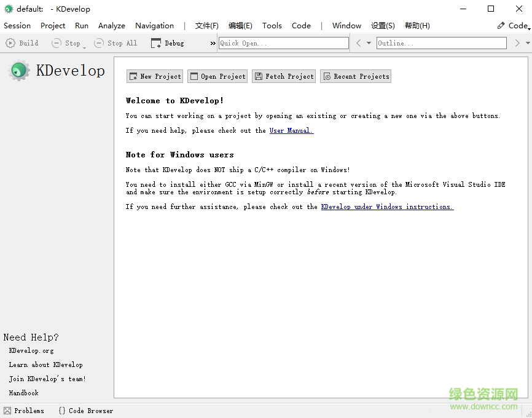Click the Fetch Project button
The height and width of the screenshot is (418, 532).
click(284, 76)
